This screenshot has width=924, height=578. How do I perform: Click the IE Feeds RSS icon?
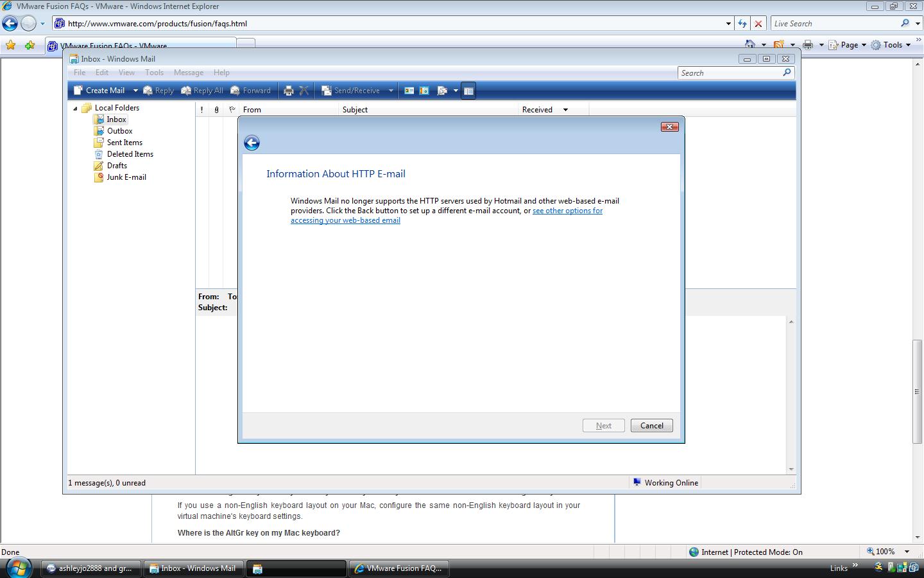click(779, 44)
